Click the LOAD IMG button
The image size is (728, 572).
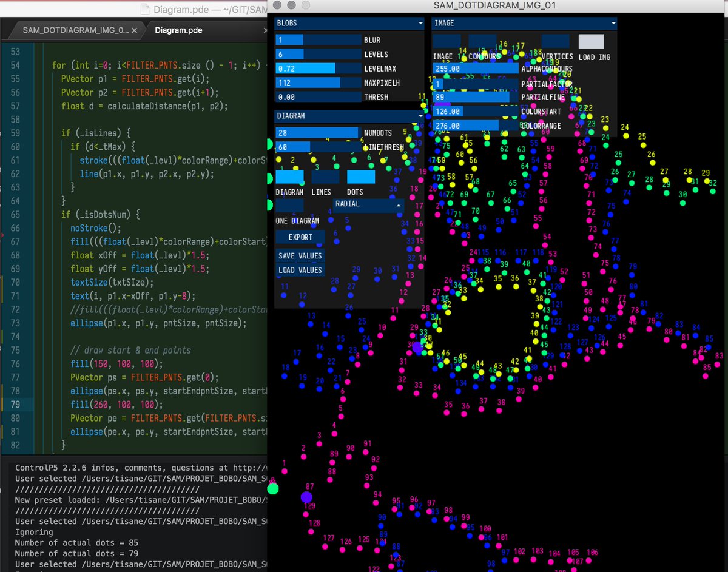point(591,41)
